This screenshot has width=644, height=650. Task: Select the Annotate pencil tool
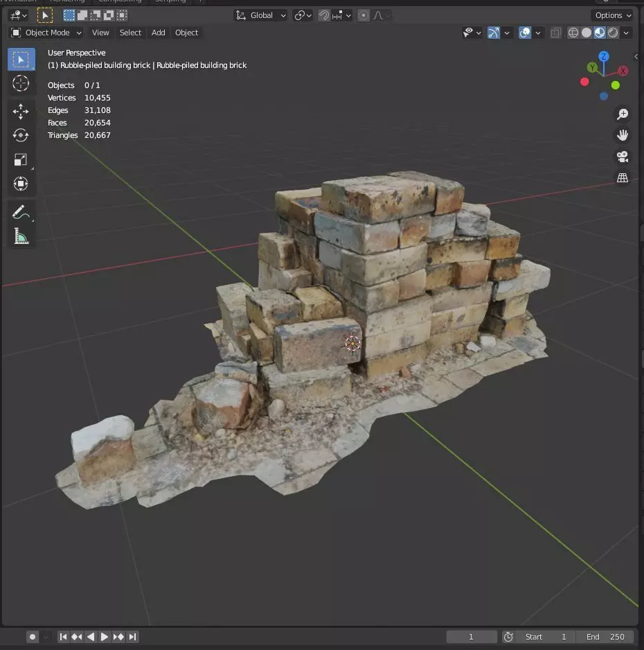coord(21,212)
